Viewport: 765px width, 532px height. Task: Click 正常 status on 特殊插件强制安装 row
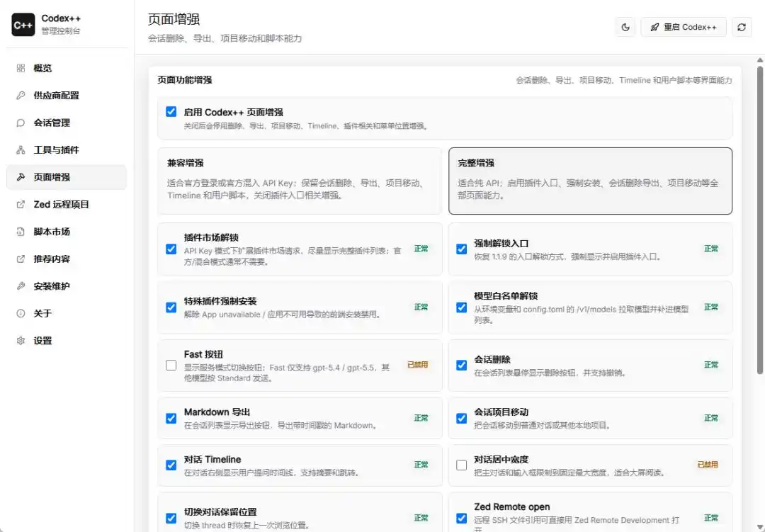[421, 307]
